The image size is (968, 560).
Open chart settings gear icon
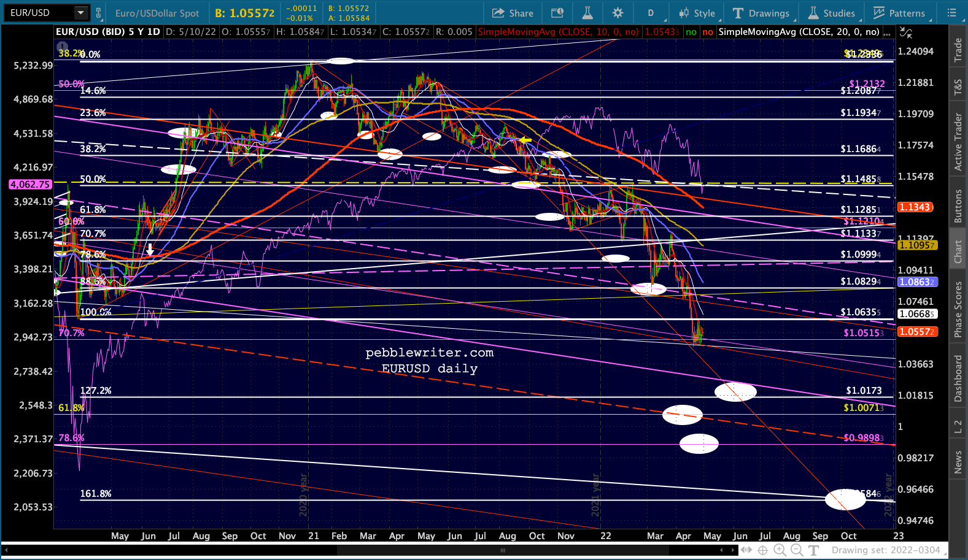tap(618, 13)
